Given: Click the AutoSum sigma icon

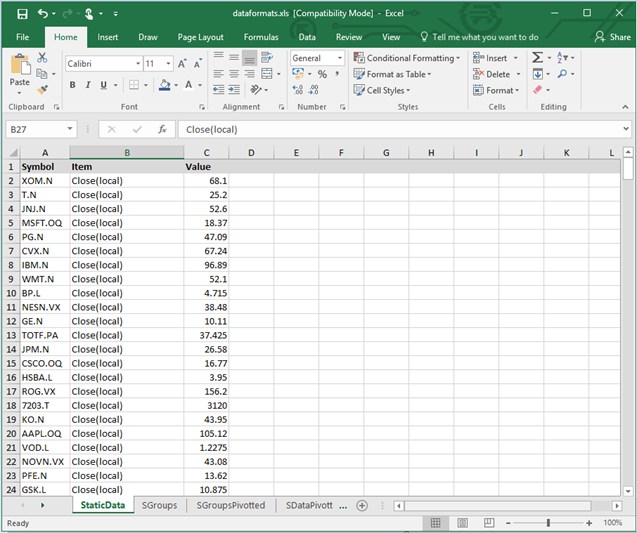Looking at the screenshot, I should pos(537,58).
